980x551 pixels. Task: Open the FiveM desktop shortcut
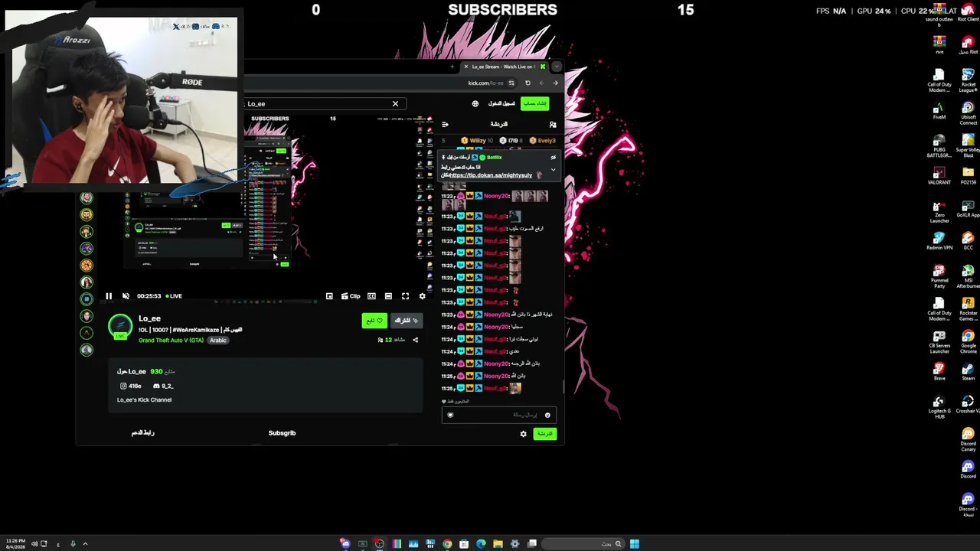point(939,110)
